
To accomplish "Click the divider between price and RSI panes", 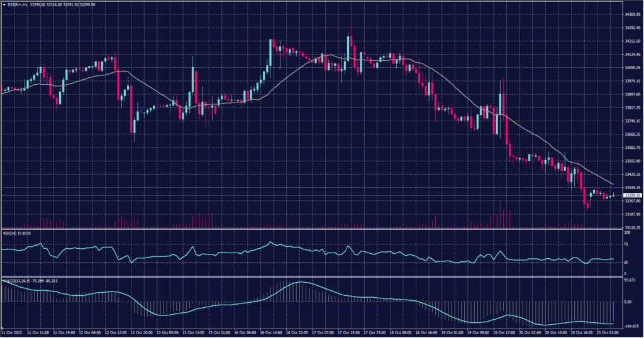I will 308,229.
